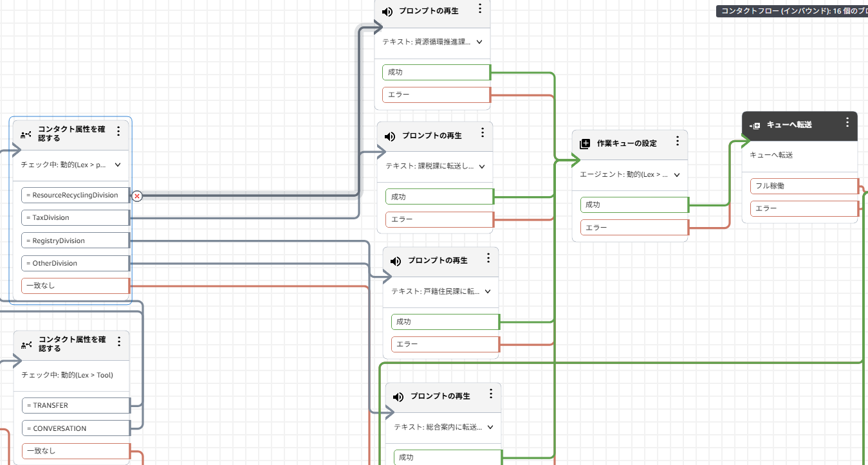Screen dimensions: 868x465
Task: Open the three-dot menu on the 資源循環推進課 prompt block
Action: pos(480,9)
